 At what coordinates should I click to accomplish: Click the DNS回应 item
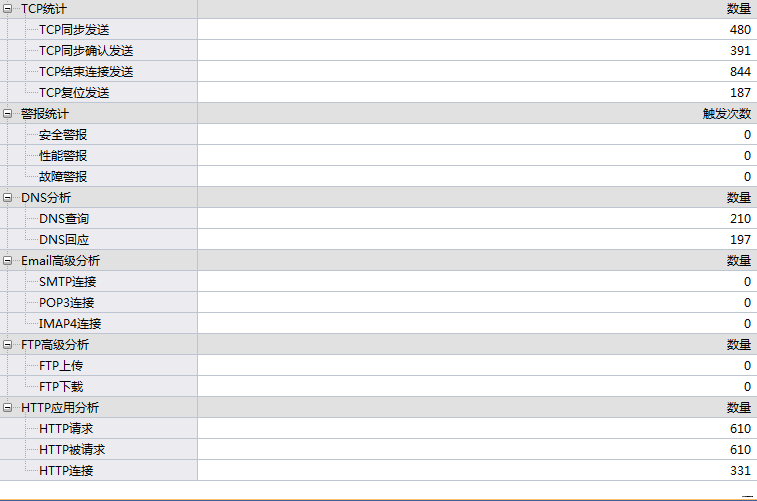65,240
